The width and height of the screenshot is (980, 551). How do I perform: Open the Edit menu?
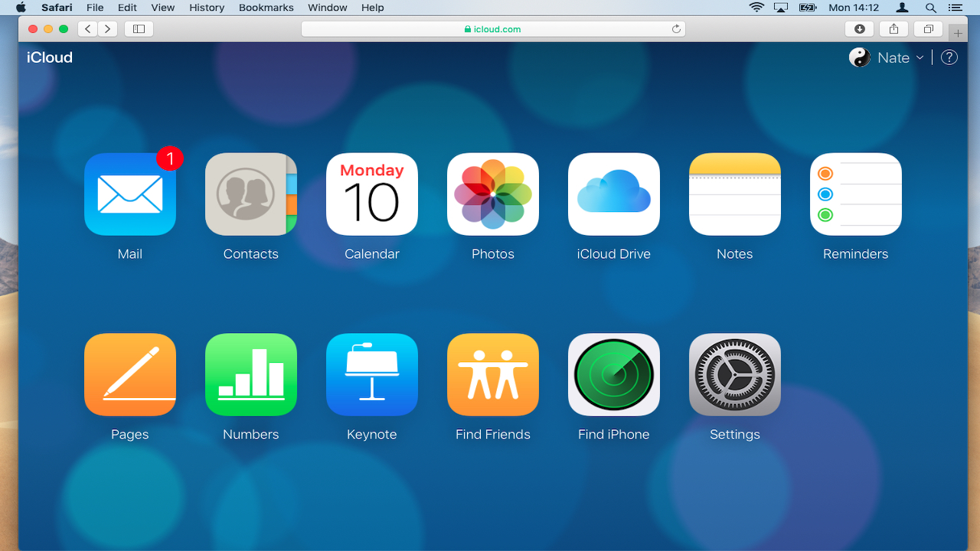click(x=127, y=8)
